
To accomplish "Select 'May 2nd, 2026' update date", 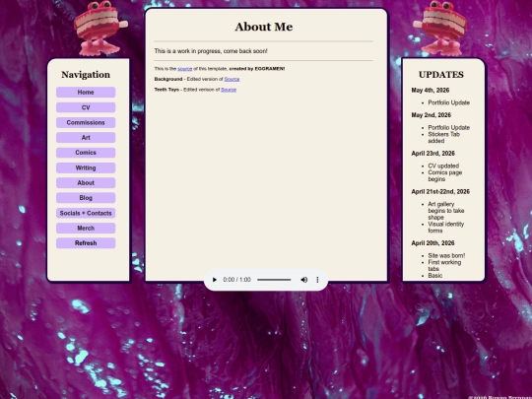I will click(431, 115).
